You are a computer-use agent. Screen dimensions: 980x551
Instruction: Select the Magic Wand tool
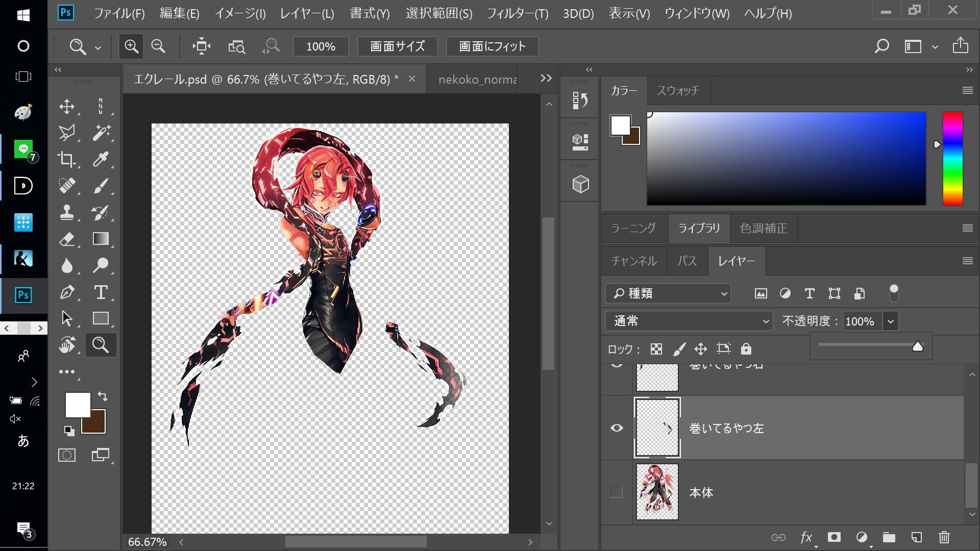click(x=101, y=133)
